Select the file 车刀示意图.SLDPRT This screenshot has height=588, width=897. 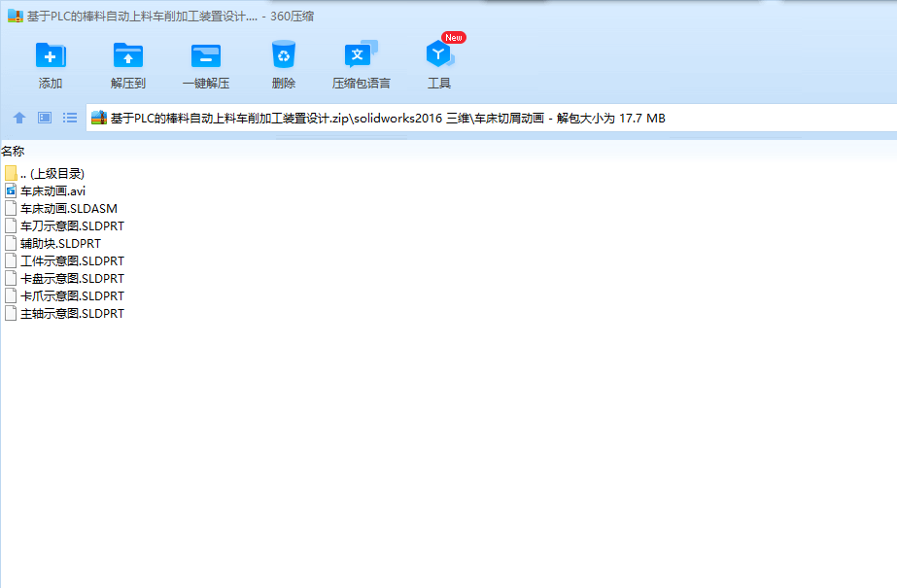coord(72,225)
